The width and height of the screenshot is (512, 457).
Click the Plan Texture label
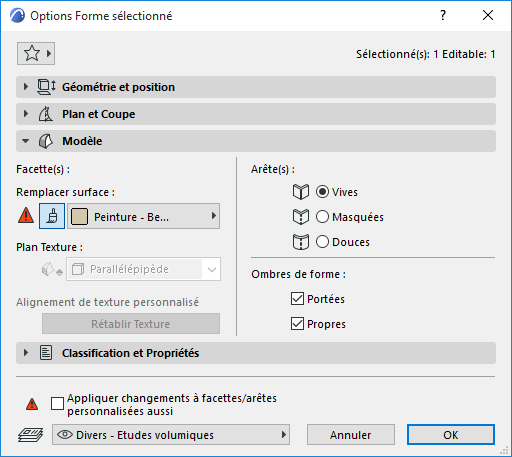pyautogui.click(x=50, y=247)
